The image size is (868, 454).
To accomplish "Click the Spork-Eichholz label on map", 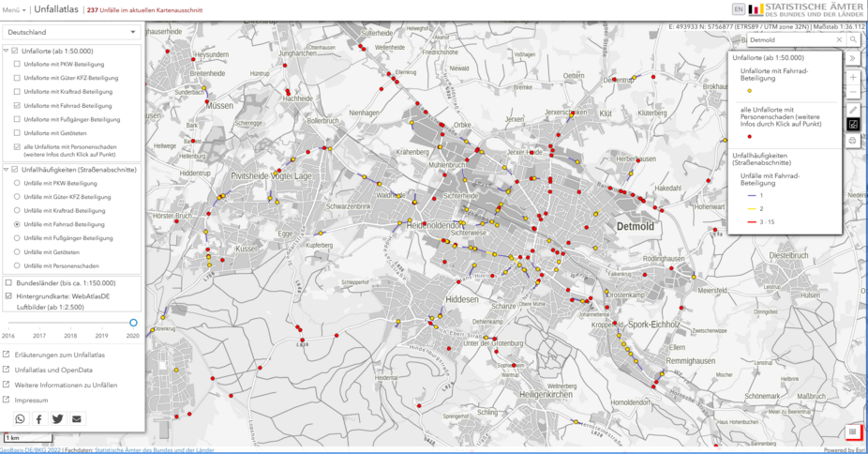I will (x=653, y=325).
